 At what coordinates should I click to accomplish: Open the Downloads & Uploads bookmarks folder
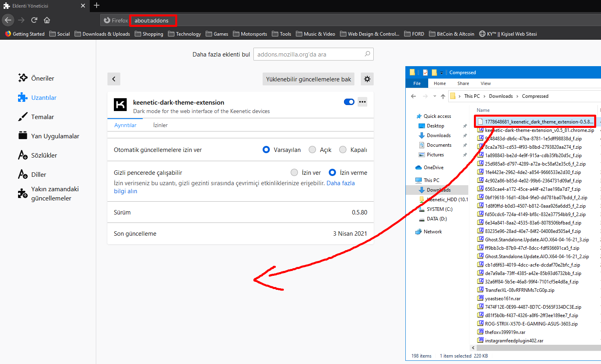point(102,34)
